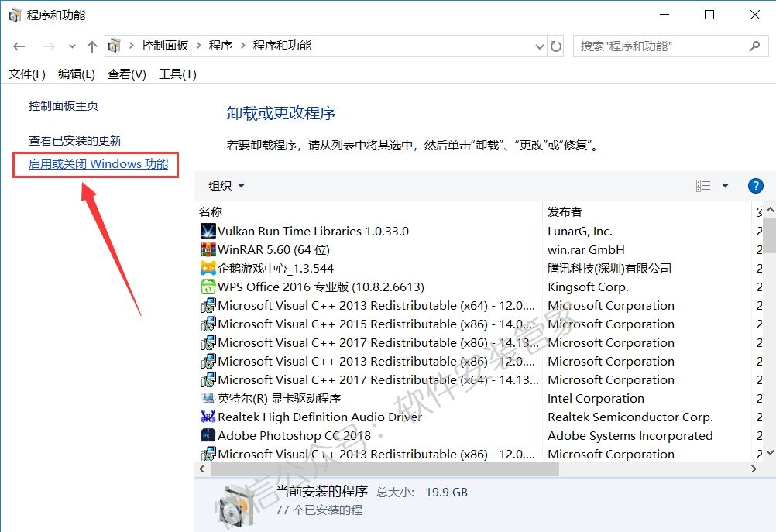Refresh the Programs and Features view

[x=556, y=46]
